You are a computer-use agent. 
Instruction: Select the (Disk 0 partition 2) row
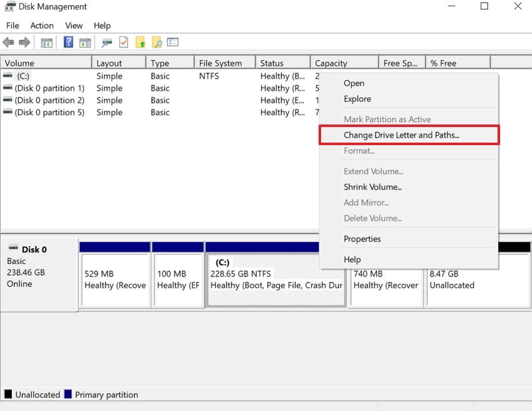pyautogui.click(x=160, y=100)
